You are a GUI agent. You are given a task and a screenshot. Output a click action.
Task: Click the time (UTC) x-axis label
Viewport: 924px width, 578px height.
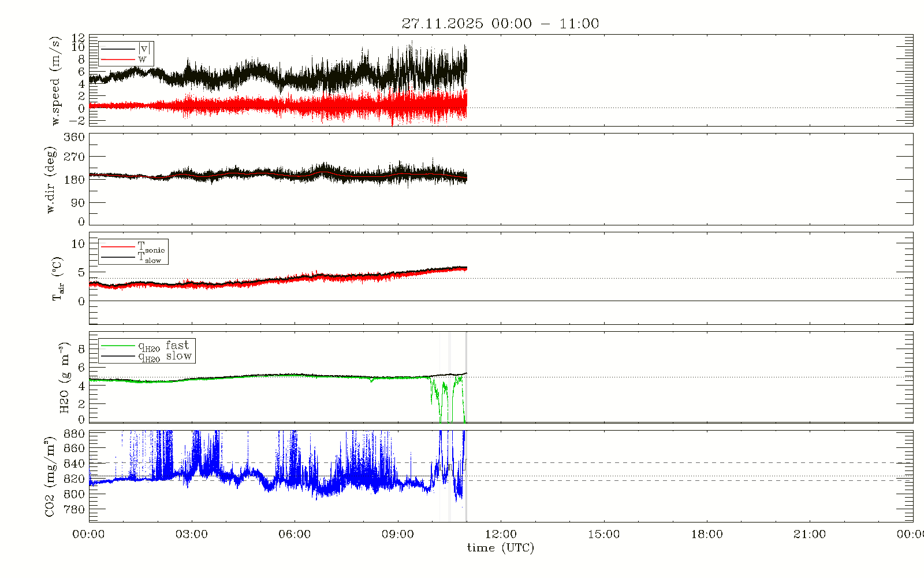pyautogui.click(x=500, y=548)
